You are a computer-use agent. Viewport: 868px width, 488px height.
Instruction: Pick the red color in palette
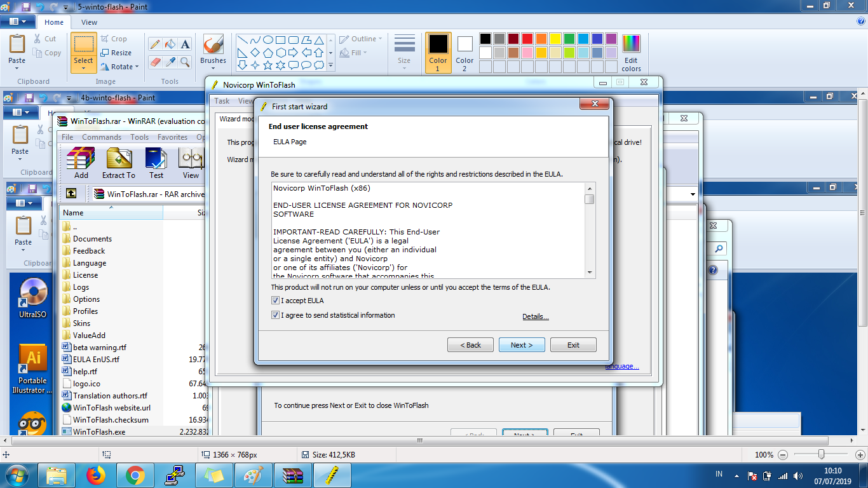[527, 39]
